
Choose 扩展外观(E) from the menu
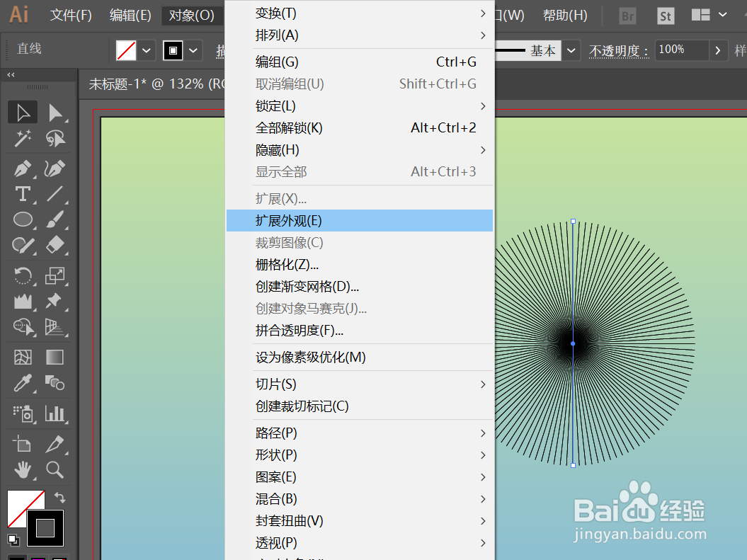pyautogui.click(x=360, y=220)
